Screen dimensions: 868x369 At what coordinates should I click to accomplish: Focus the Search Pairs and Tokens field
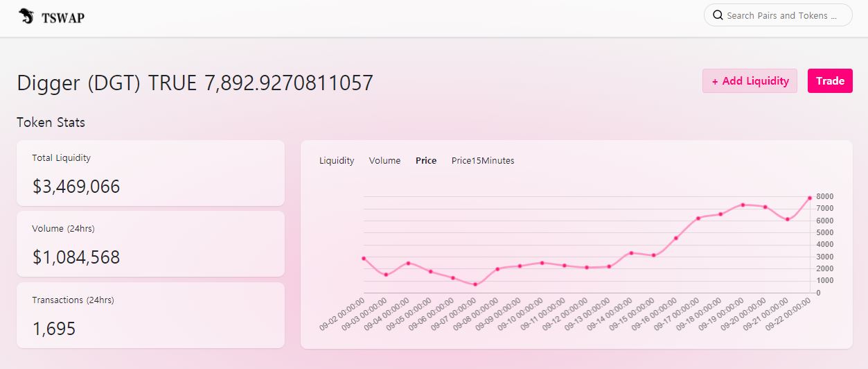coord(778,15)
